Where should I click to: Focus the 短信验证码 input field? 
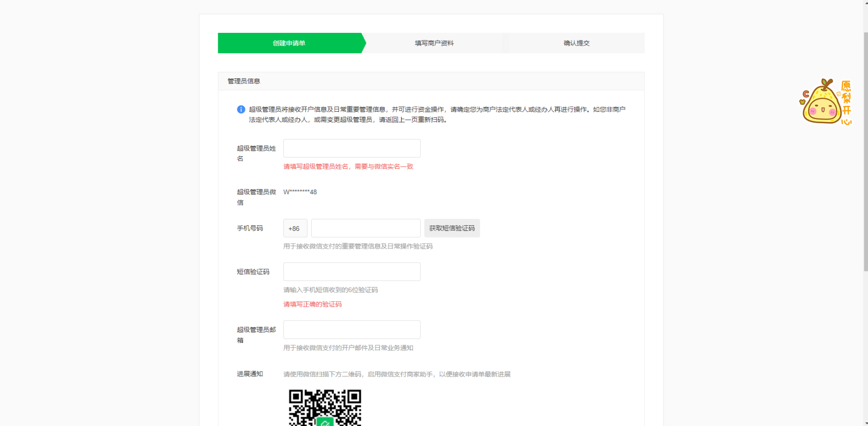[352, 271]
